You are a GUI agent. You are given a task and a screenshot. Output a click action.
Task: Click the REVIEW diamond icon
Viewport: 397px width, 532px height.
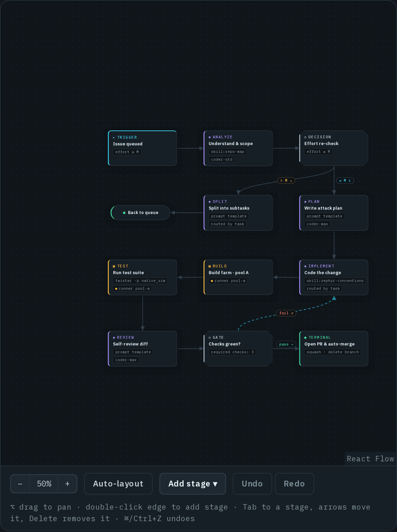coord(114,338)
